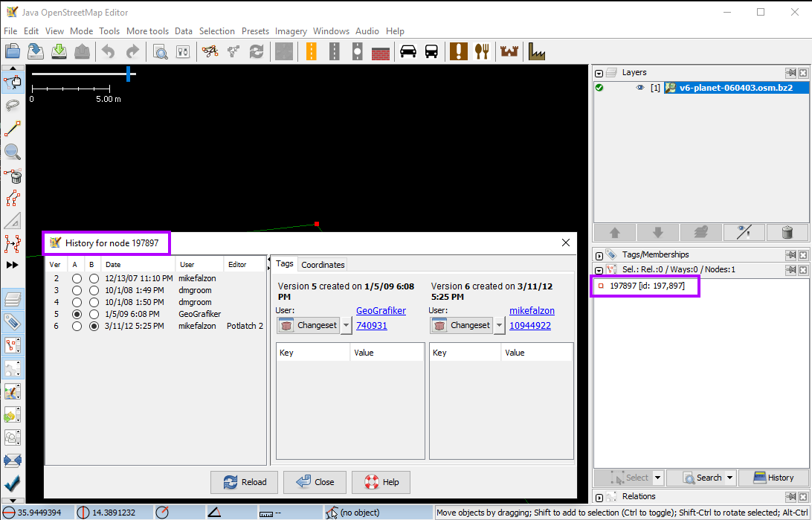This screenshot has width=812, height=520.
Task: Select the lasso selection tool
Action: click(x=13, y=105)
